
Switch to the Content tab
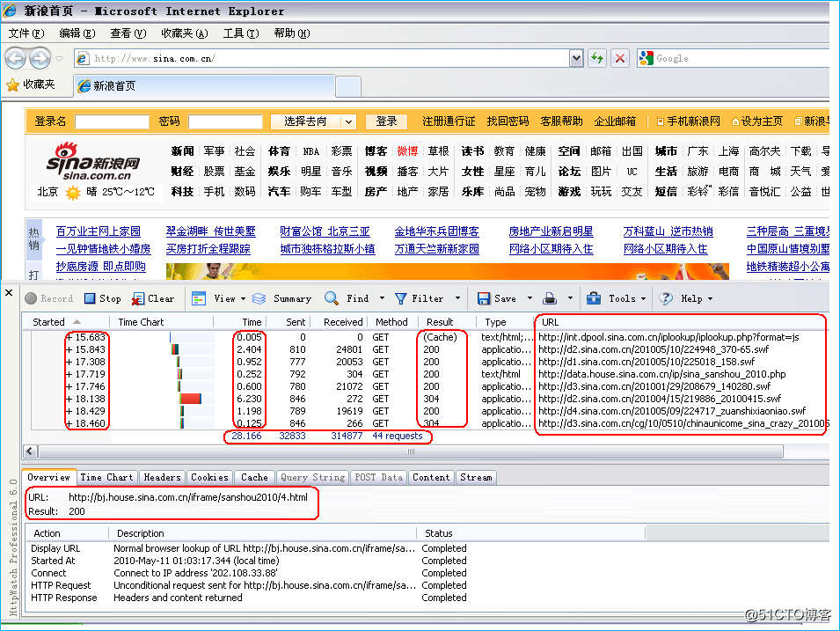click(x=431, y=477)
